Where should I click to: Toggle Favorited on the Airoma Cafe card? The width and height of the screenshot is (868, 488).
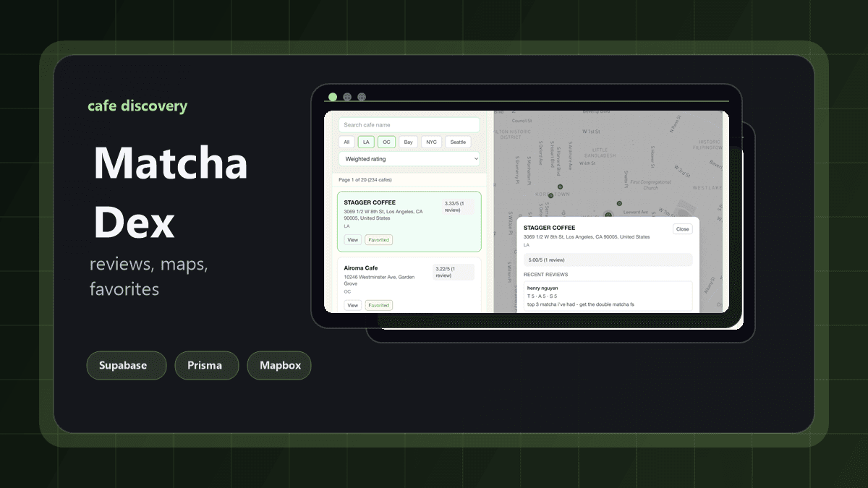coord(378,306)
